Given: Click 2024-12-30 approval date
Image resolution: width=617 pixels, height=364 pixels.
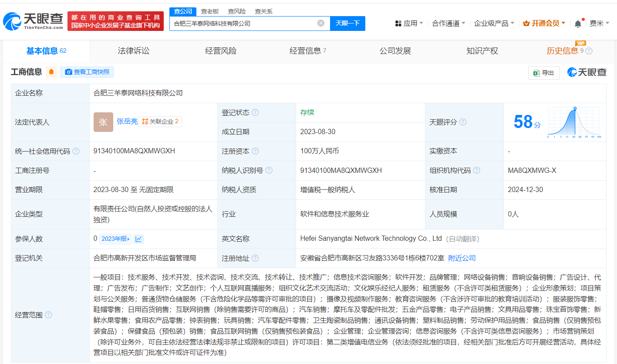Looking at the screenshot, I should [526, 190].
